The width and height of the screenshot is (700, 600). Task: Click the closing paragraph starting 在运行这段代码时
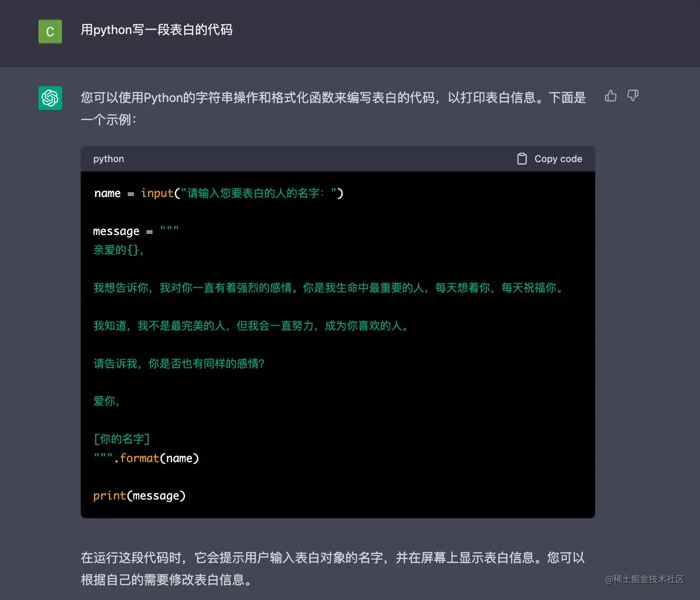tap(333, 568)
